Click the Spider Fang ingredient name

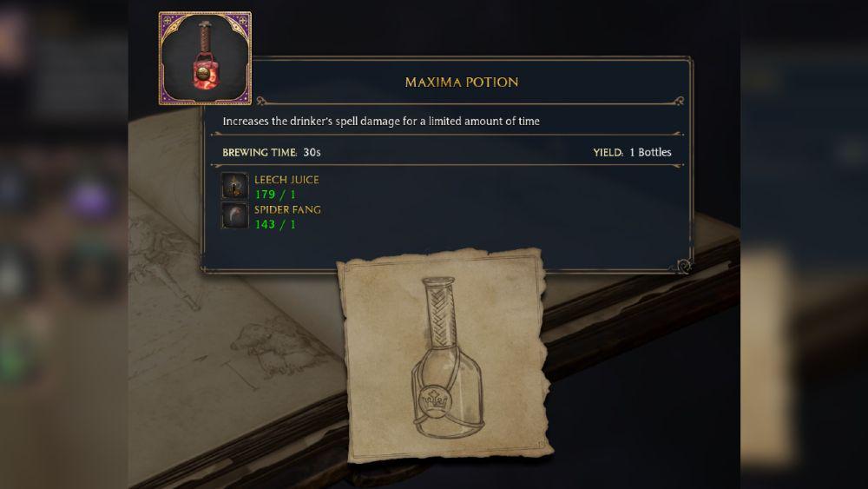287,209
